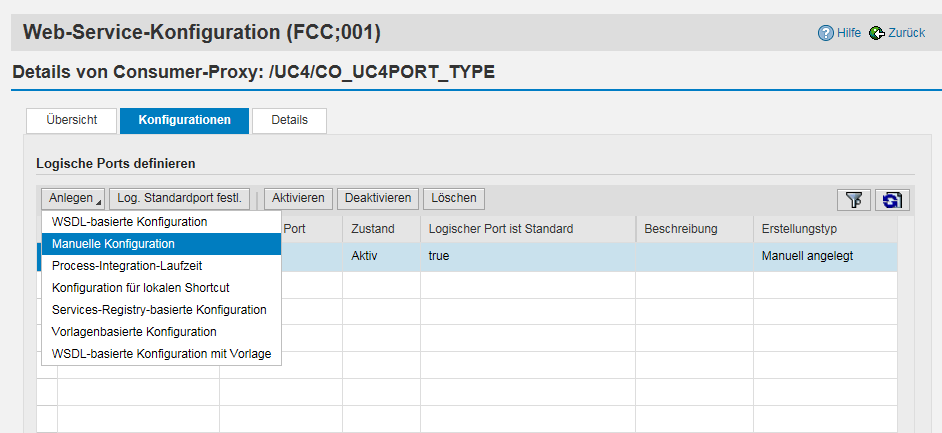Image resolution: width=942 pixels, height=433 pixels.
Task: Select the Konfigurationen tab
Action: point(184,120)
